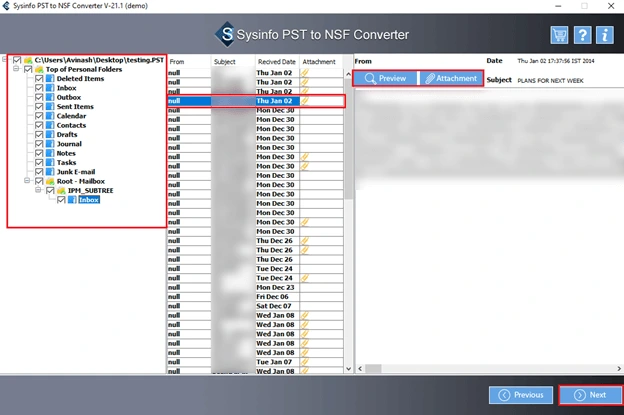The image size is (624, 415).
Task: Collapse the Top of Personal Folders node
Action: [16, 69]
